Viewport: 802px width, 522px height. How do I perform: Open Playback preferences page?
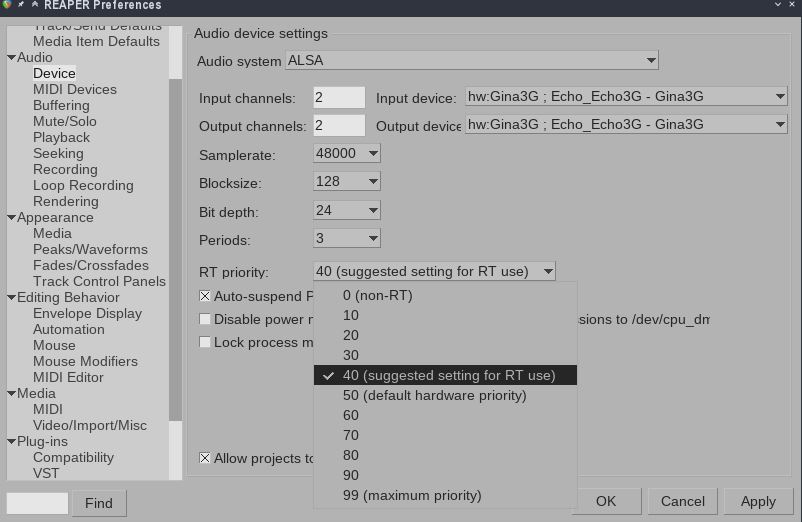(x=61, y=138)
